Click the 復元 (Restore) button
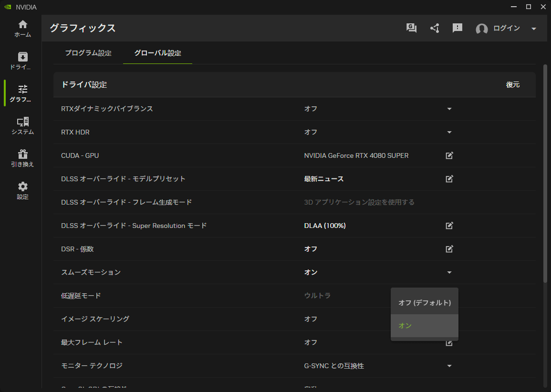This screenshot has height=392, width=551. point(512,85)
